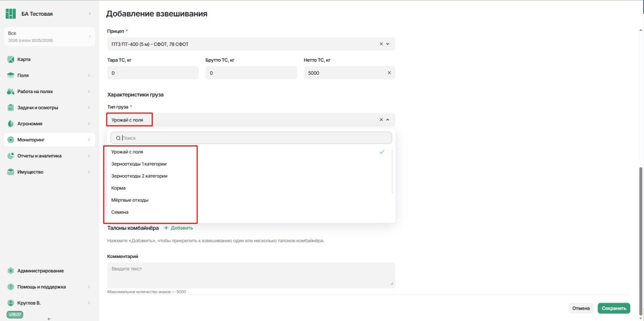Expand the Работа на полях submenu chevron
The height and width of the screenshot is (321, 644).
[89, 91]
